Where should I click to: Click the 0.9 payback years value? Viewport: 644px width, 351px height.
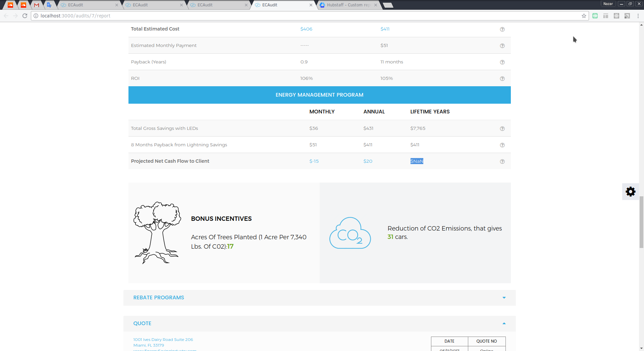coord(304,62)
